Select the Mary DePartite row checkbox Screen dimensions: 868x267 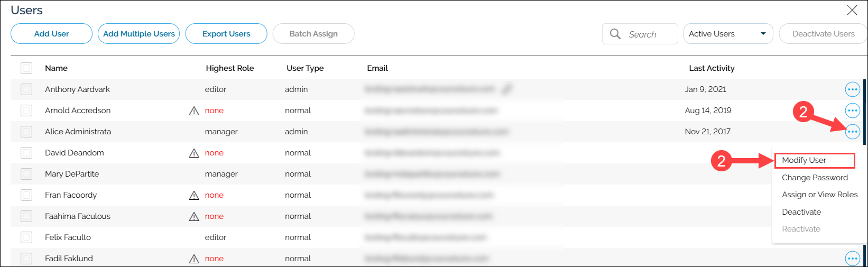(x=26, y=174)
